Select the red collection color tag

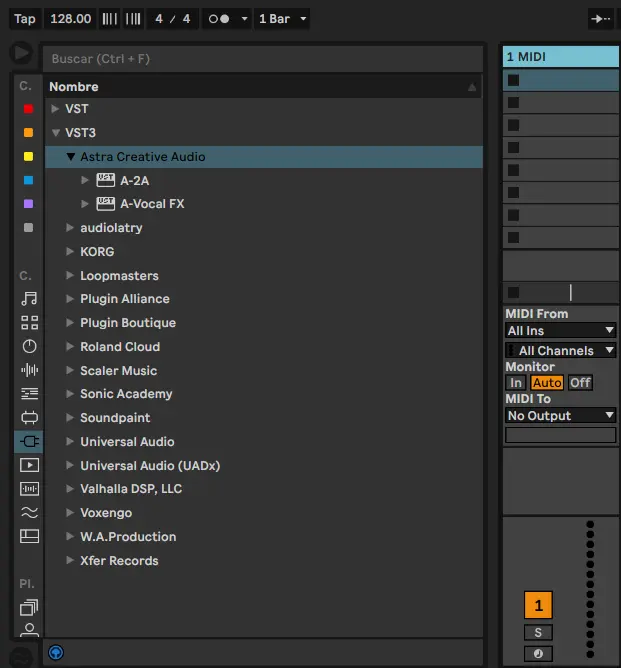pyautogui.click(x=28, y=109)
